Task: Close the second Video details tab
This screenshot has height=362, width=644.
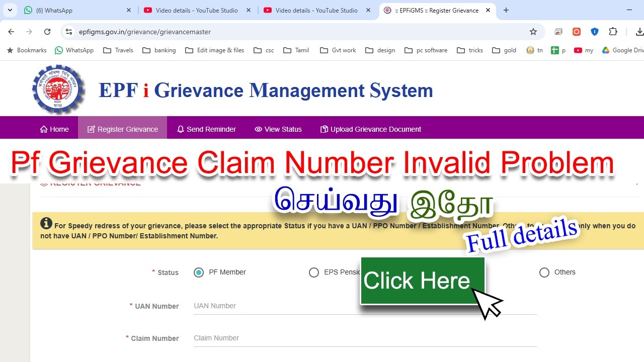Action: [x=368, y=10]
